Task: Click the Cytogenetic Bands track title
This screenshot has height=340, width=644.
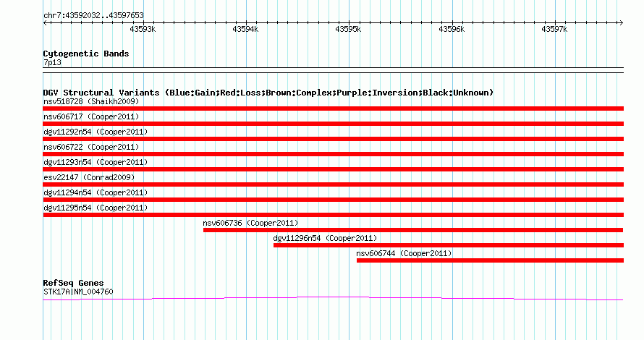Action: pos(86,54)
